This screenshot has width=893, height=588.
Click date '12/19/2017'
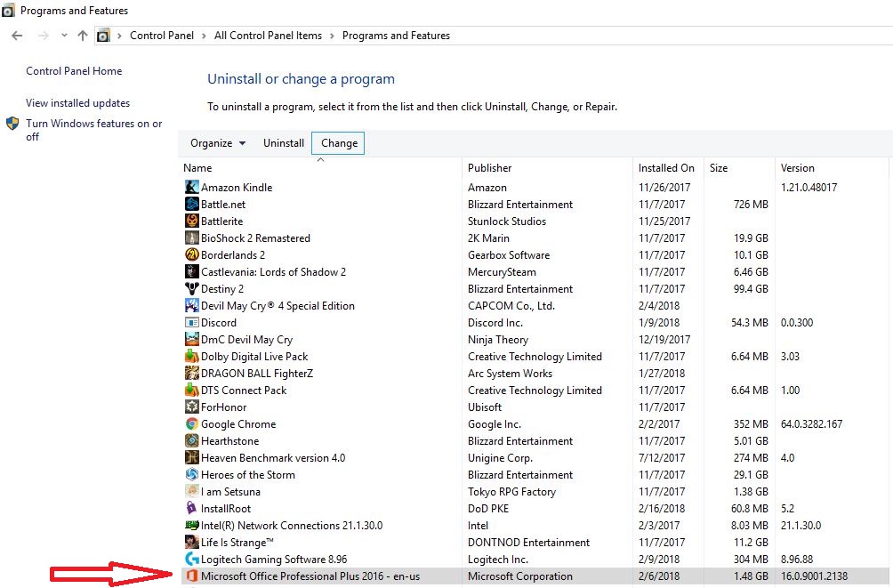[664, 340]
